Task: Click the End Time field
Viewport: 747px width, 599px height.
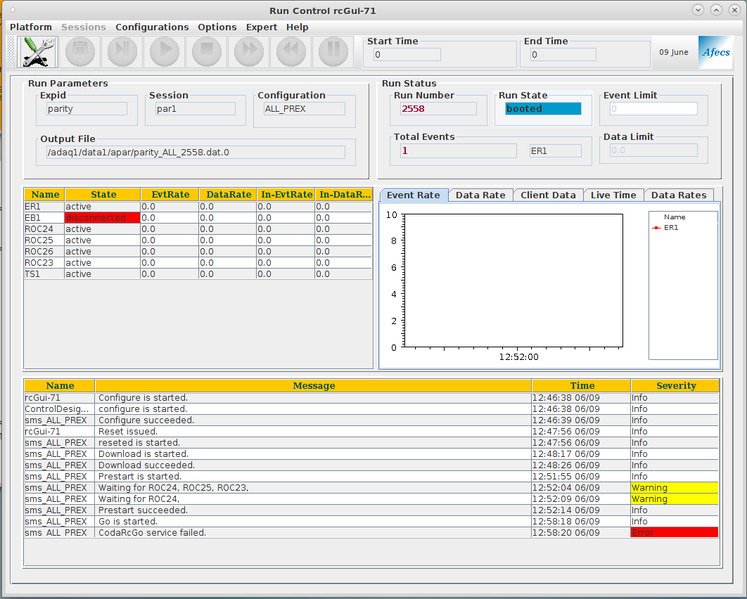Action: (x=563, y=55)
